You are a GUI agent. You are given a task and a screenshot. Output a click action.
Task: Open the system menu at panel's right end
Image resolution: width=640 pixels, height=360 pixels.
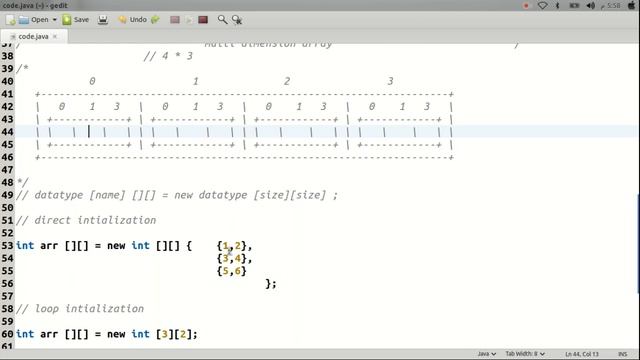(x=632, y=5)
